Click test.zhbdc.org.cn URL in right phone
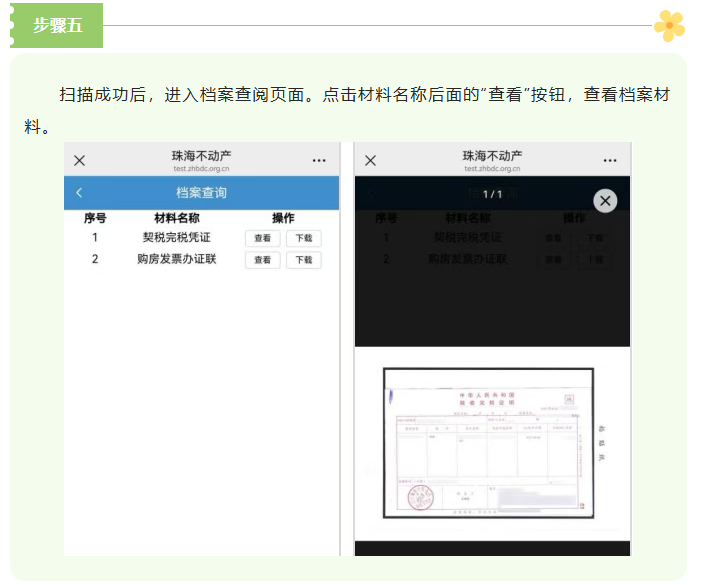Screen dimensions: 703x585 click(x=492, y=169)
